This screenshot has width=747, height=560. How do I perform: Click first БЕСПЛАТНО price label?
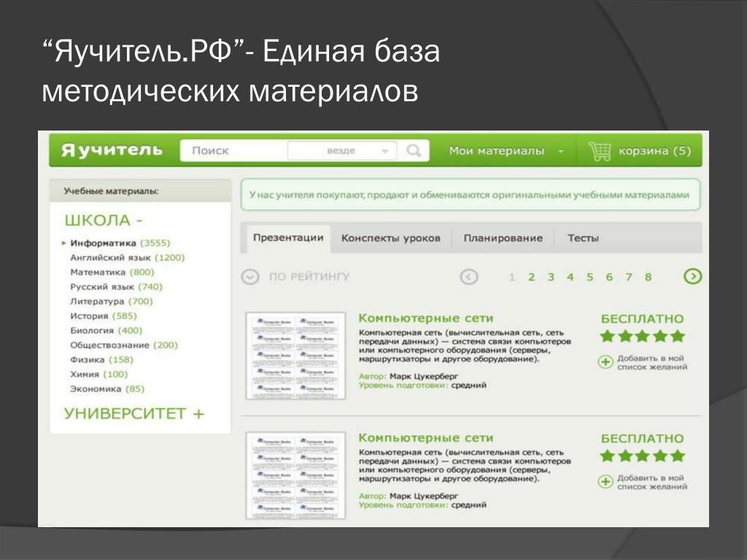(x=642, y=319)
